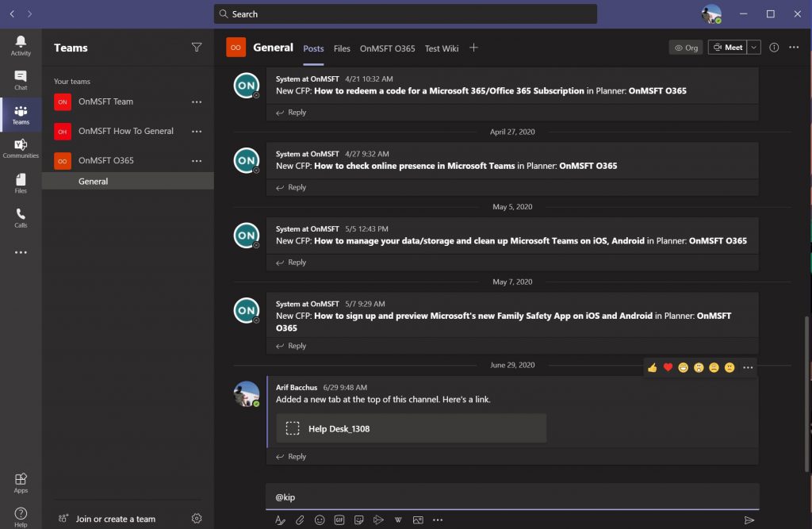Switch to the Files tab
The width and height of the screenshot is (812, 529).
[x=342, y=48]
